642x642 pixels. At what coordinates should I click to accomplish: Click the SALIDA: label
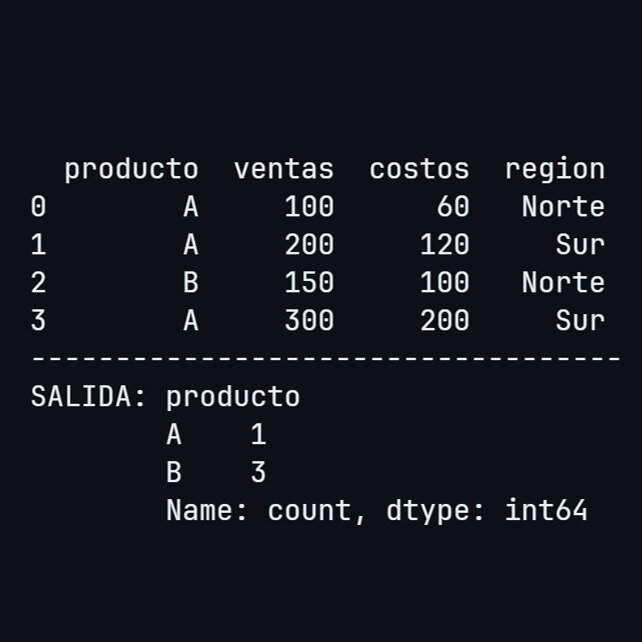coord(88,396)
